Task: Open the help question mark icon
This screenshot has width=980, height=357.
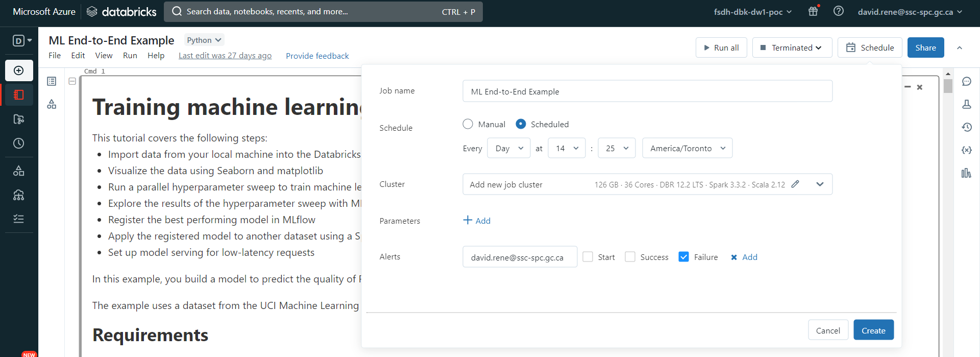Action: [x=838, y=11]
